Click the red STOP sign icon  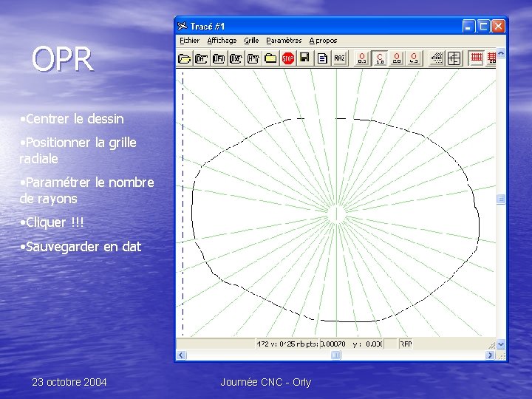coord(287,58)
